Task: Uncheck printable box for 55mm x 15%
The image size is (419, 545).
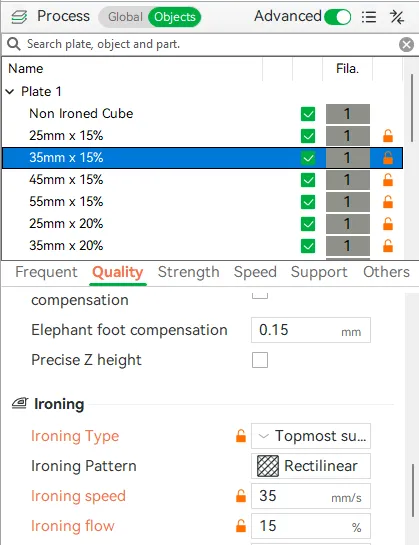Action: point(308,202)
